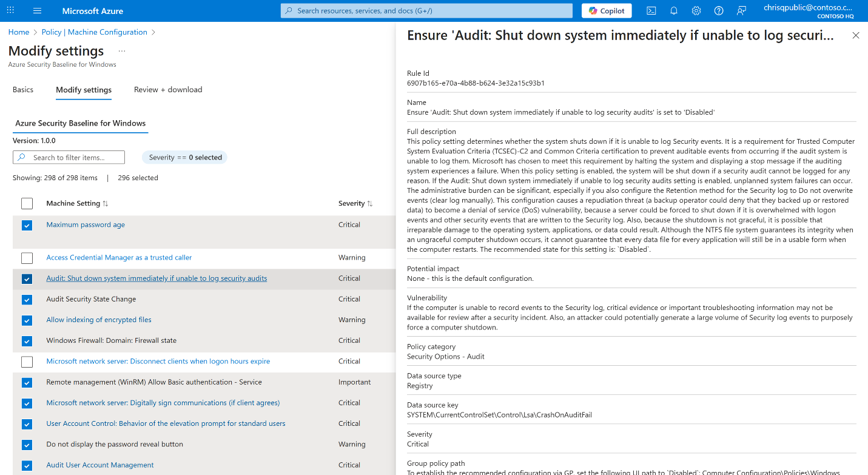This screenshot has height=475, width=868.
Task: Toggle the select-all header checkbox
Action: click(x=27, y=203)
